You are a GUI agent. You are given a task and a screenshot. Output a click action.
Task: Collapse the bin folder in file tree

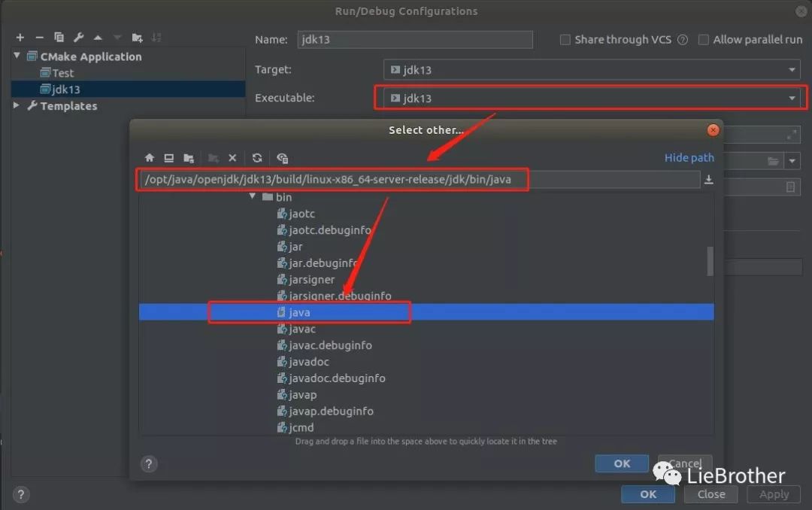(252, 196)
